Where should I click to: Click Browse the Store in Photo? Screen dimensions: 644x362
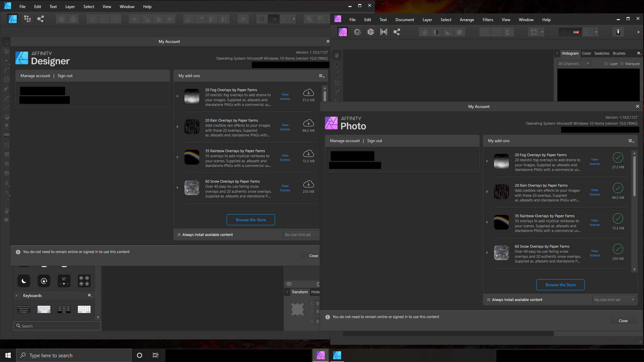tap(560, 285)
